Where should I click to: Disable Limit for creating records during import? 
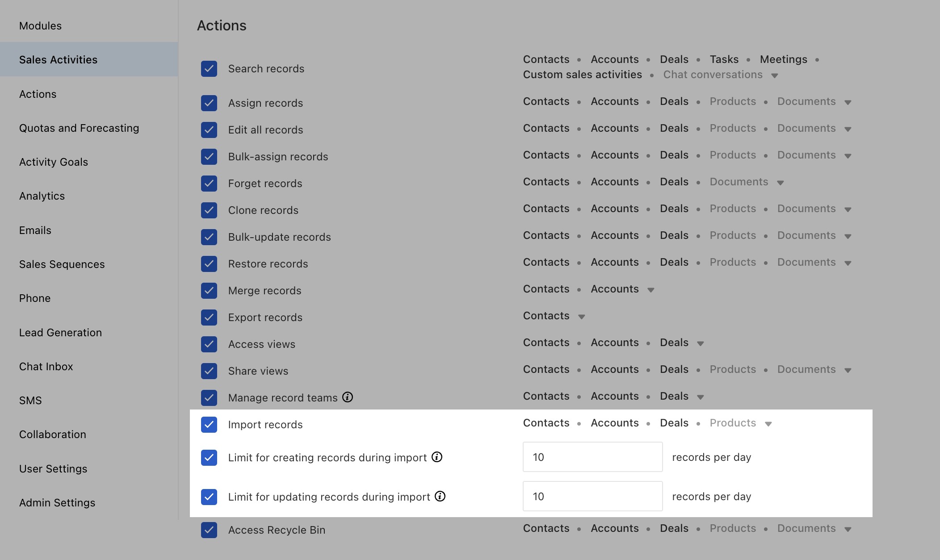tap(209, 457)
